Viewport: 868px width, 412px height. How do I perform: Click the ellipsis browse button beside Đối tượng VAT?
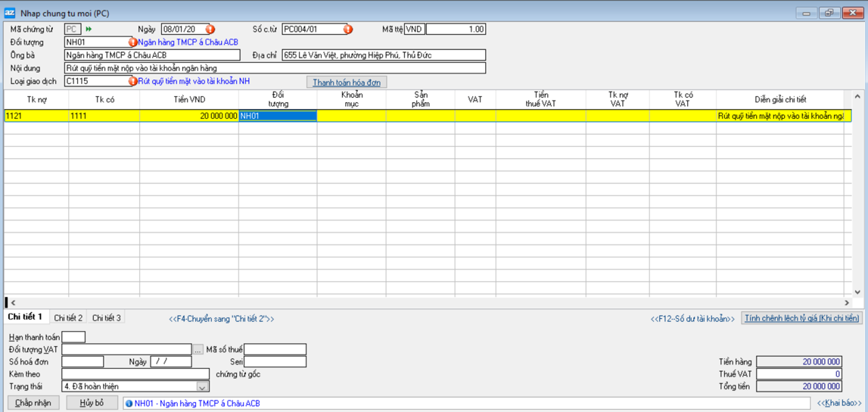click(x=198, y=350)
